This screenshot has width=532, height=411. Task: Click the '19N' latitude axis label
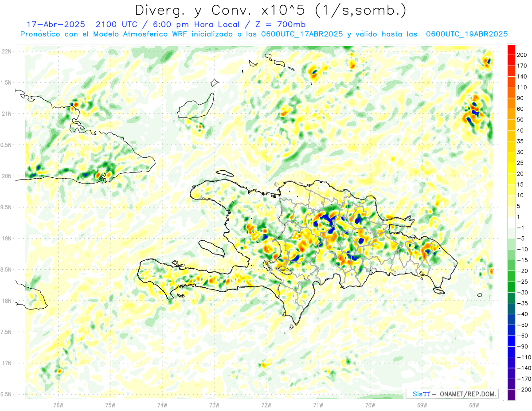(x=7, y=239)
